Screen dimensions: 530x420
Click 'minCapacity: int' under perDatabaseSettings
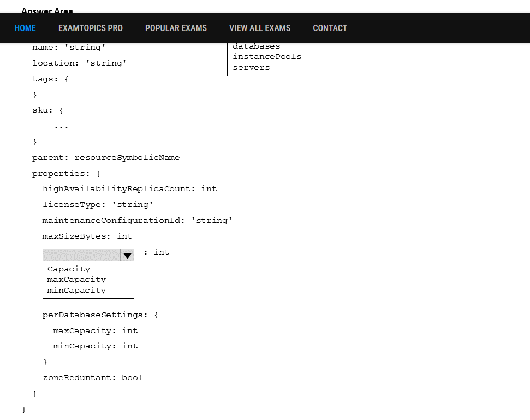coord(96,346)
